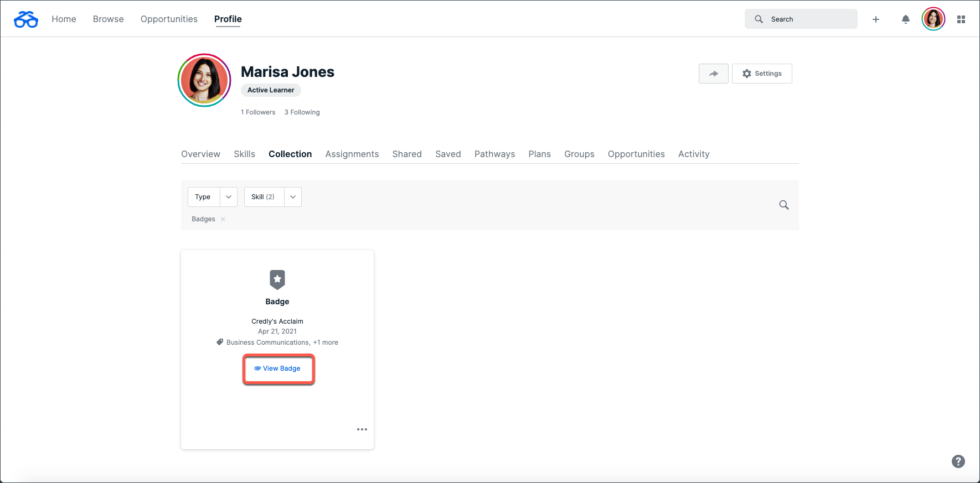Viewport: 980px width, 483px height.
Task: Click Marisa Jones's large profile photo
Action: point(204,80)
